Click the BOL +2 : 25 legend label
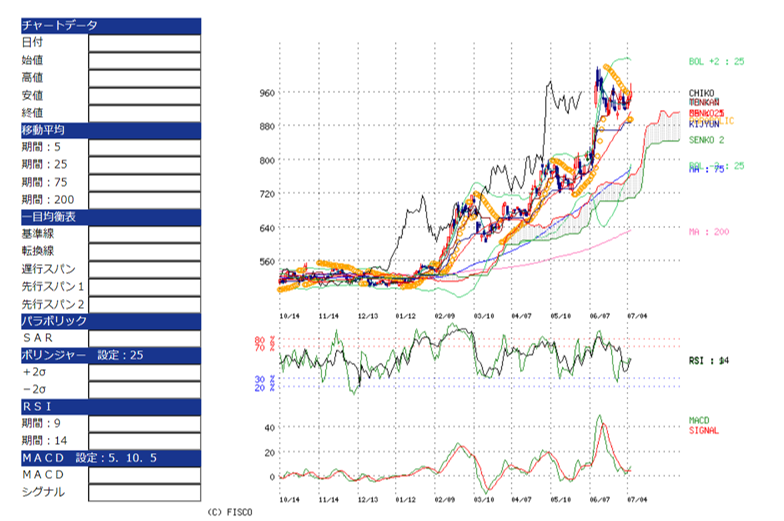Viewport: 784px width, 521px height. pos(717,62)
